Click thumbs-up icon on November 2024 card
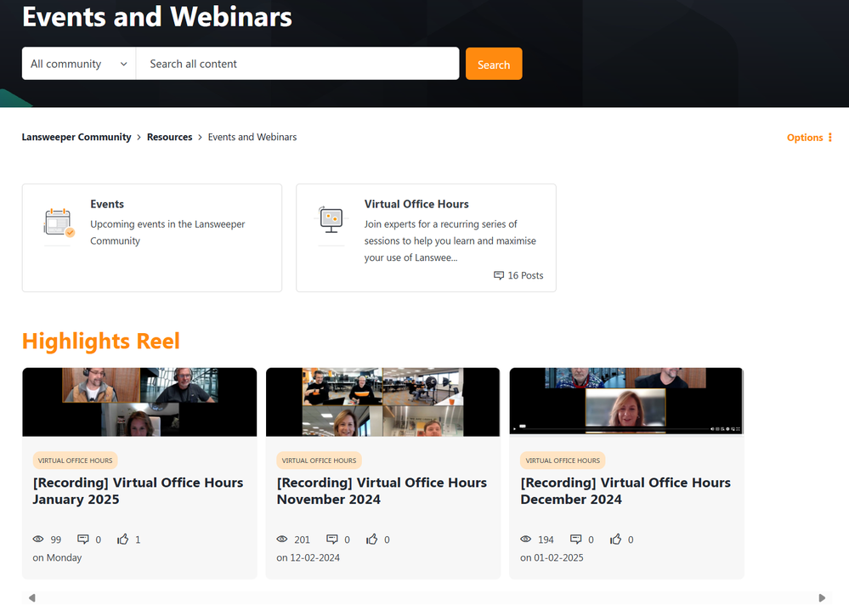The width and height of the screenshot is (849, 616). pos(371,540)
